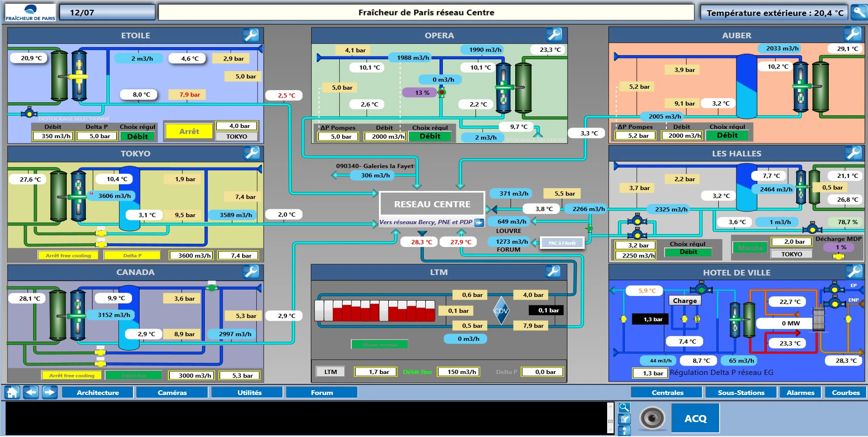Toggle 'Débit fixe' mode in CANADA panel
The width and height of the screenshot is (868, 437).
pyautogui.click(x=134, y=375)
